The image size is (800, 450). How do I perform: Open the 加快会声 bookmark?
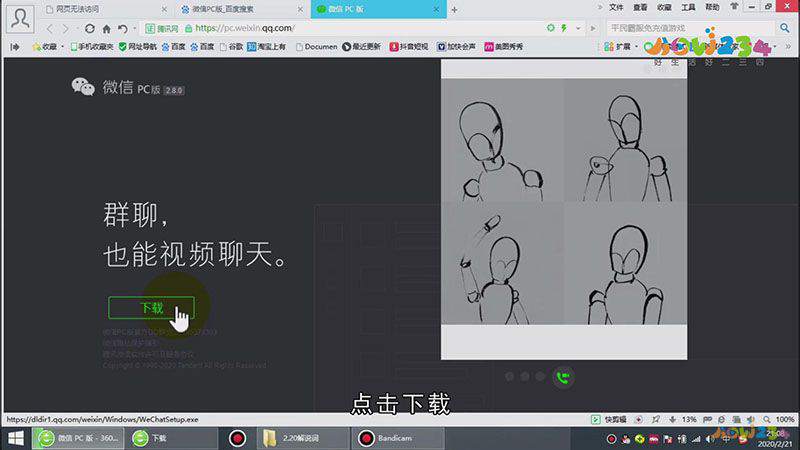point(456,46)
